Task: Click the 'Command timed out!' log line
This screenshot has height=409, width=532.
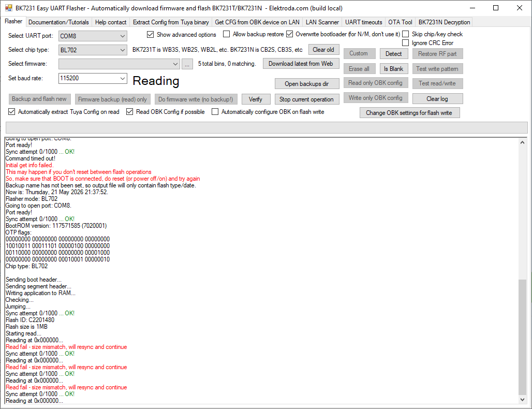Action: click(31, 158)
